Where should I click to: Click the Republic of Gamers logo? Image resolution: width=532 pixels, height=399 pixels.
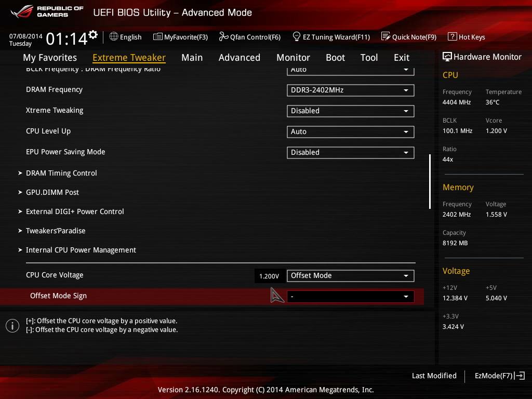pyautogui.click(x=47, y=12)
